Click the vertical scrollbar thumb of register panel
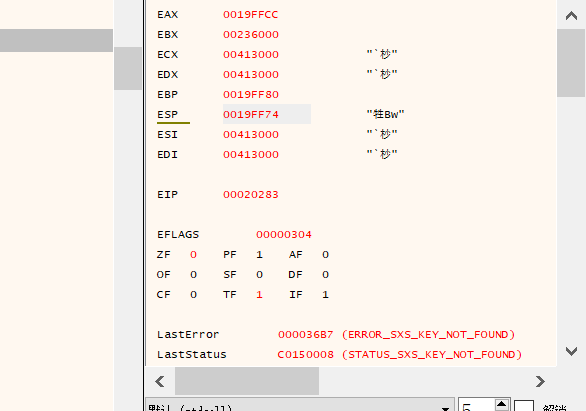 (x=571, y=63)
